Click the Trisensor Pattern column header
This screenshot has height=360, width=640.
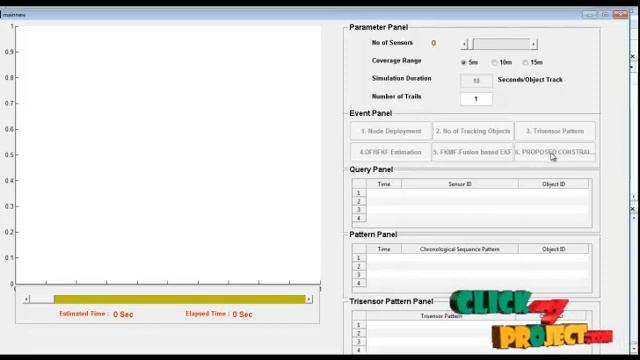[x=441, y=316]
